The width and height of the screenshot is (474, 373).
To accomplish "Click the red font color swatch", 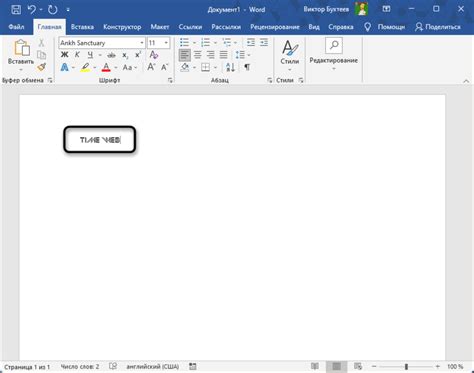I will (106, 67).
